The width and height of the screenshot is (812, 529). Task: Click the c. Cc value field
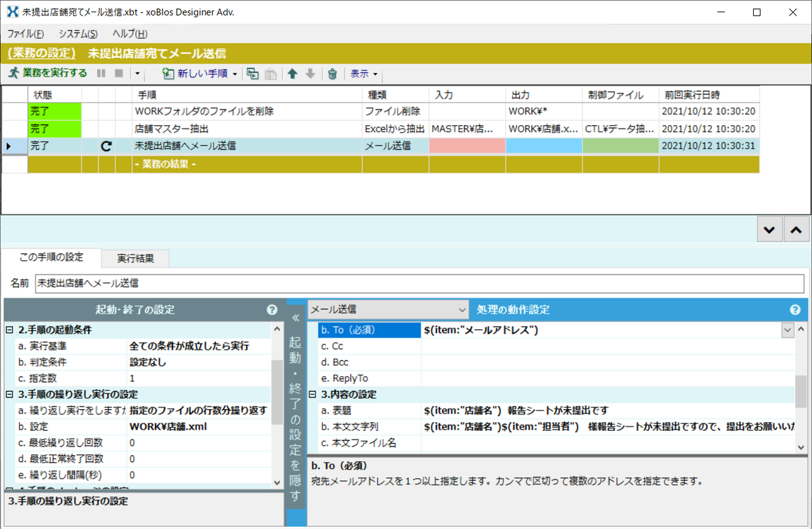pyautogui.click(x=608, y=346)
